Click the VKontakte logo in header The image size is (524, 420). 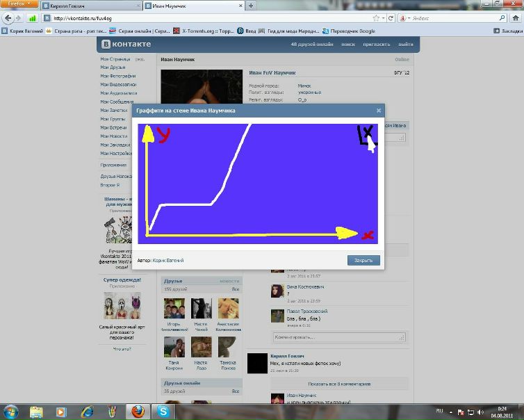126,44
